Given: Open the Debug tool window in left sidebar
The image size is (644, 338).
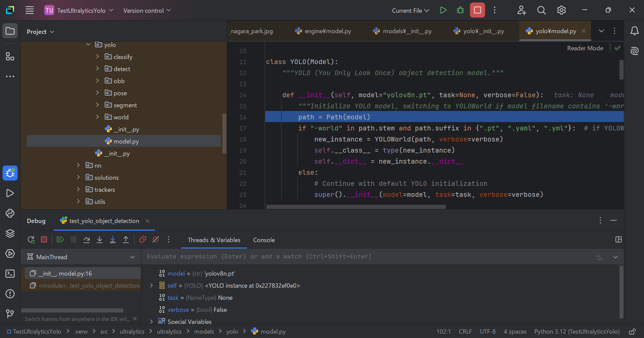Looking at the screenshot, I should click(x=10, y=173).
